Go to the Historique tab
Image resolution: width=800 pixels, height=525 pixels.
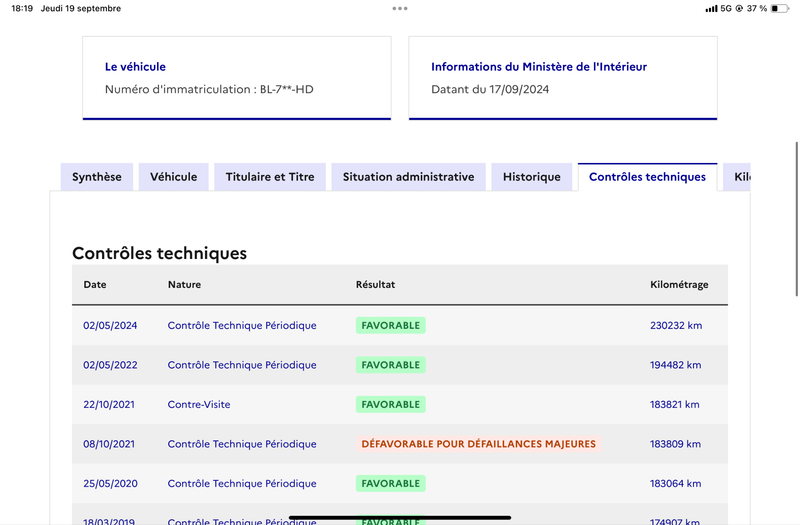pos(532,177)
